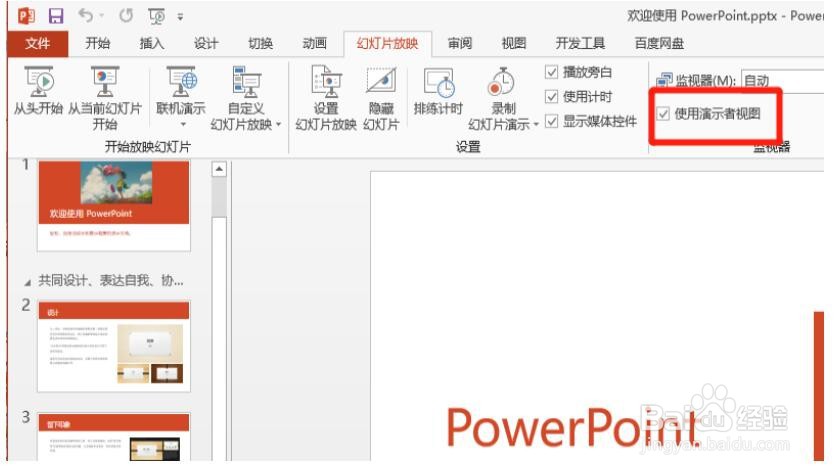Start 排练计时 rehearsal timing
The width and height of the screenshot is (835, 473).
pos(438,91)
